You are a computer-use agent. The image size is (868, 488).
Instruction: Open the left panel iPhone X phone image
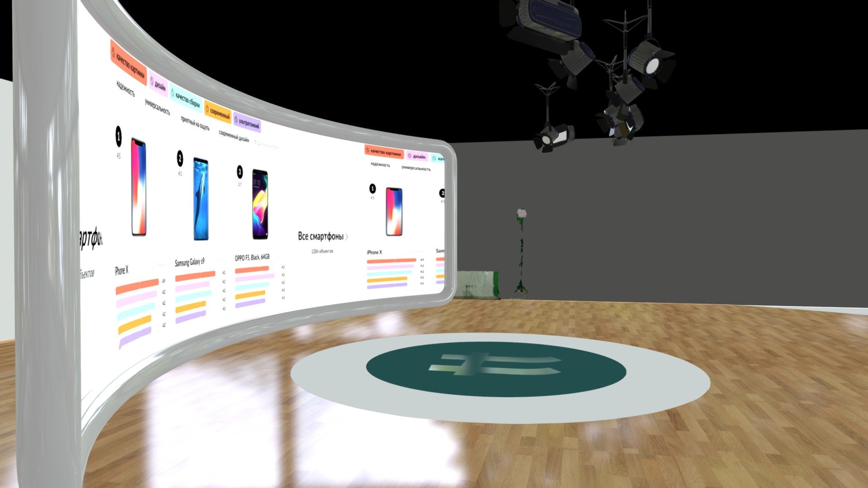139,187
